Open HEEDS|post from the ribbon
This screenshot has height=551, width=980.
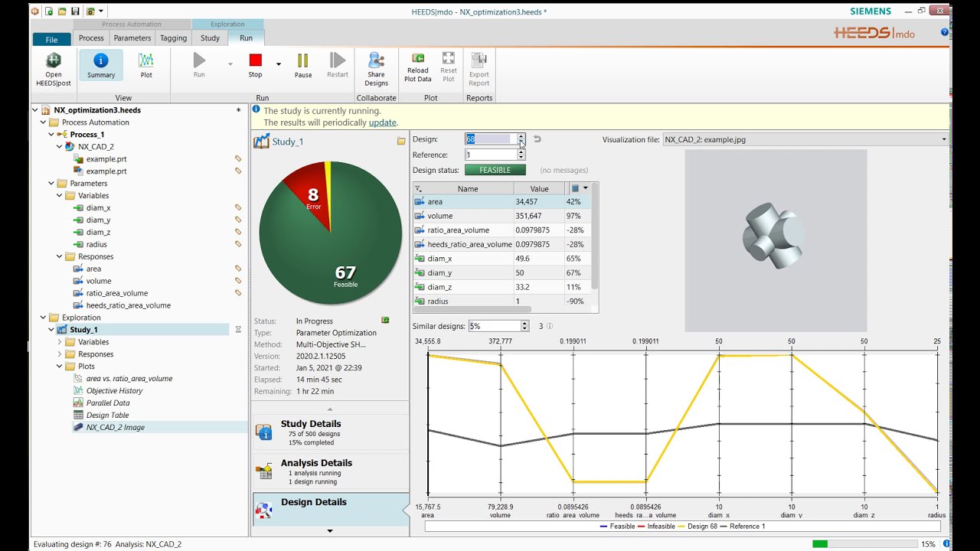click(x=53, y=69)
